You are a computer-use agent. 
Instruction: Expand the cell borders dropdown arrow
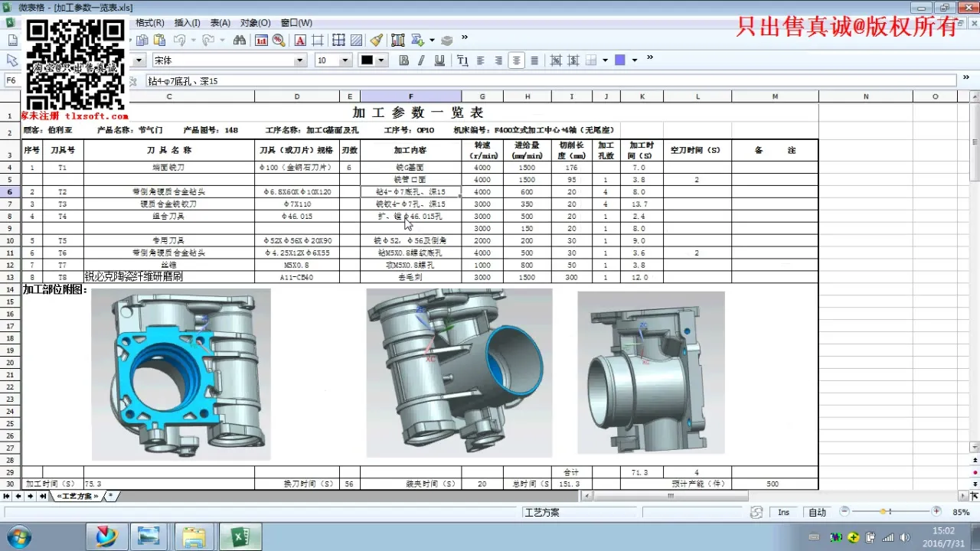[605, 60]
